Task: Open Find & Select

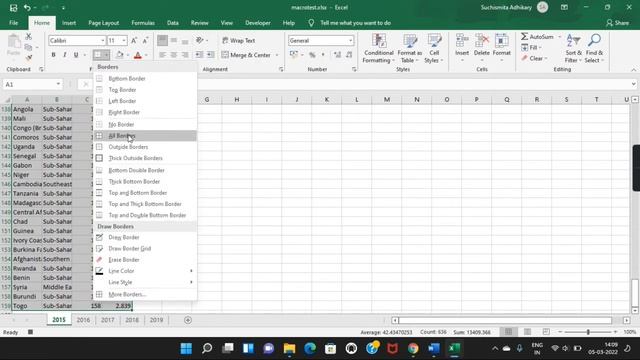Action: click(594, 49)
